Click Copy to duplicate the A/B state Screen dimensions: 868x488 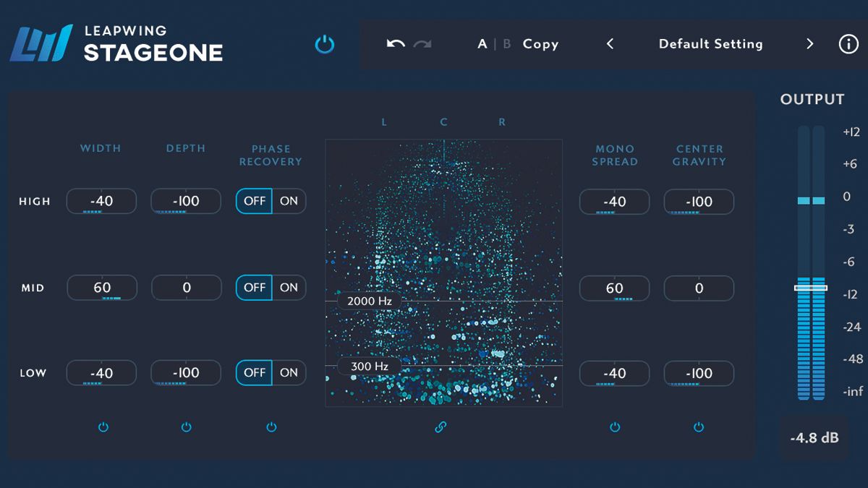click(x=541, y=44)
